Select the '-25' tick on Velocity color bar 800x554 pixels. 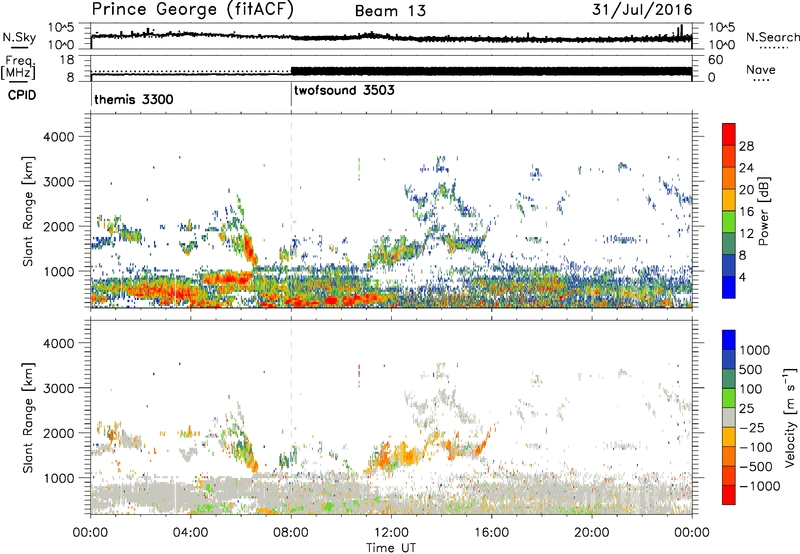[752, 427]
